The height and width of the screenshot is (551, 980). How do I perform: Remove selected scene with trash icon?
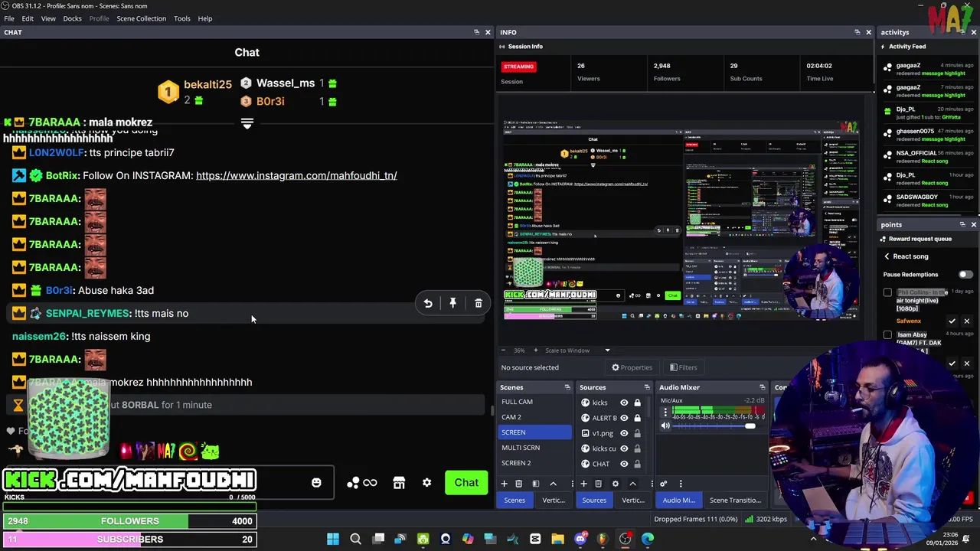[x=518, y=484]
